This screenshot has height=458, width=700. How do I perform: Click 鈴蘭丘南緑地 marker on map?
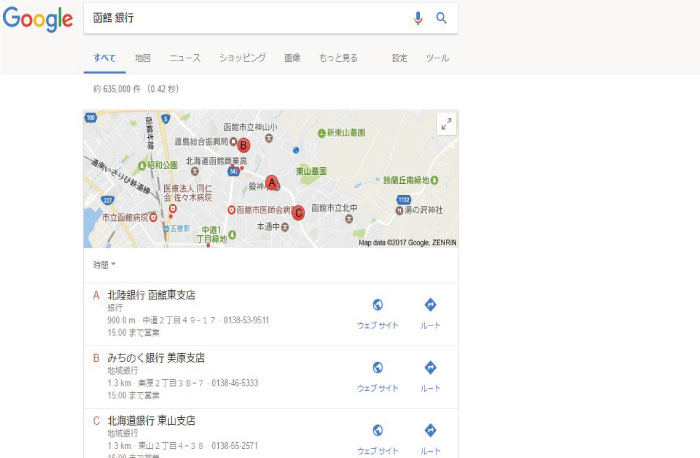tap(434, 180)
